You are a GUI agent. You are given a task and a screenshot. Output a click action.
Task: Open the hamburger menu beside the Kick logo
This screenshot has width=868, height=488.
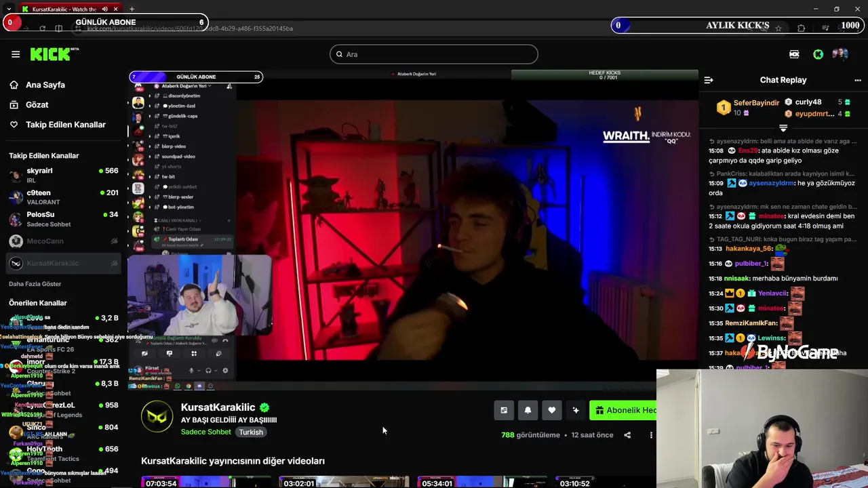[x=16, y=54]
